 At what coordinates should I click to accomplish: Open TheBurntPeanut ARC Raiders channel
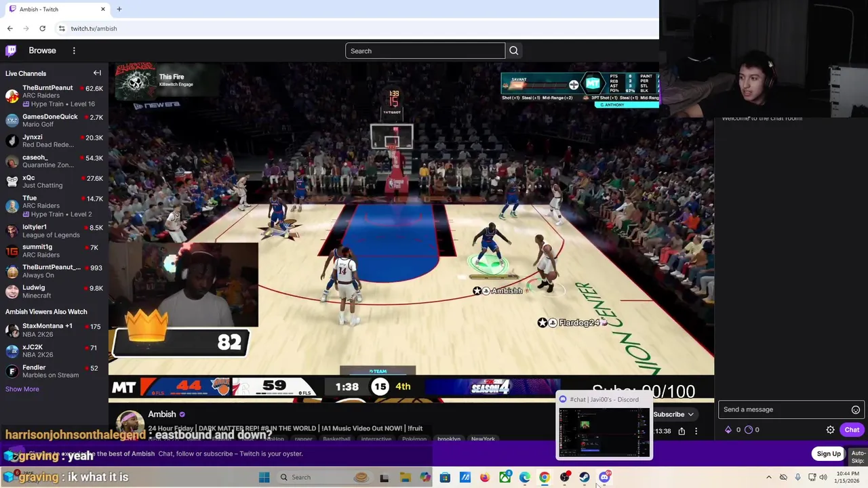pyautogui.click(x=54, y=96)
